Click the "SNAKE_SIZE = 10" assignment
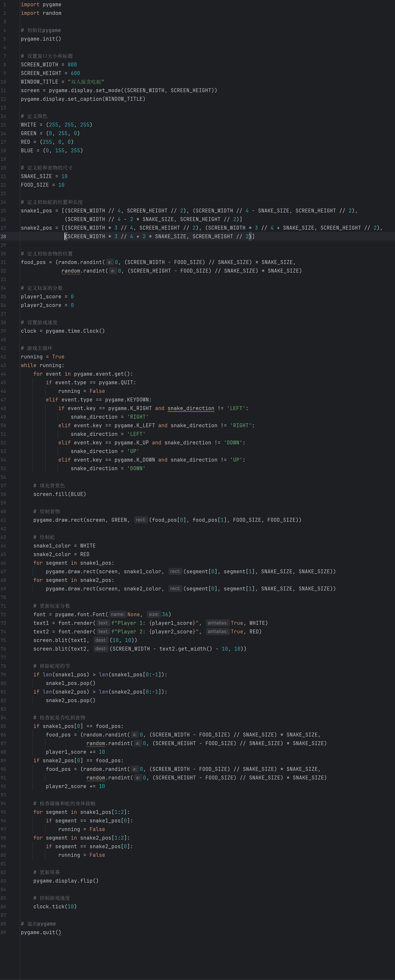 click(x=44, y=177)
